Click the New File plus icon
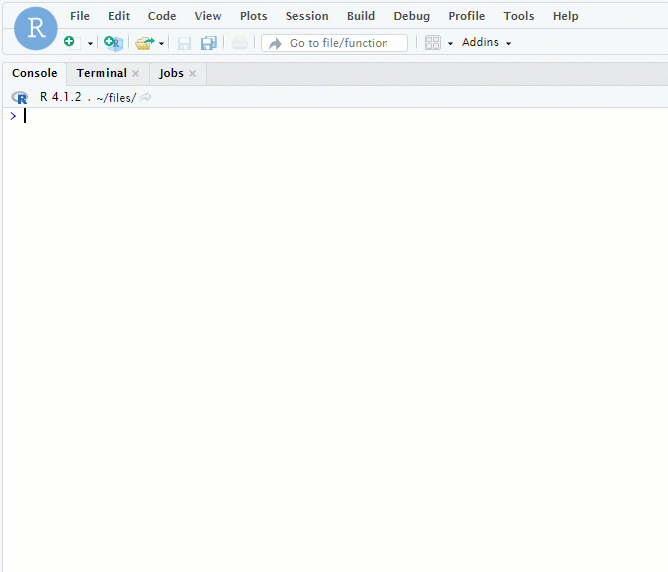Screen dimensions: 668x572 click(69, 42)
